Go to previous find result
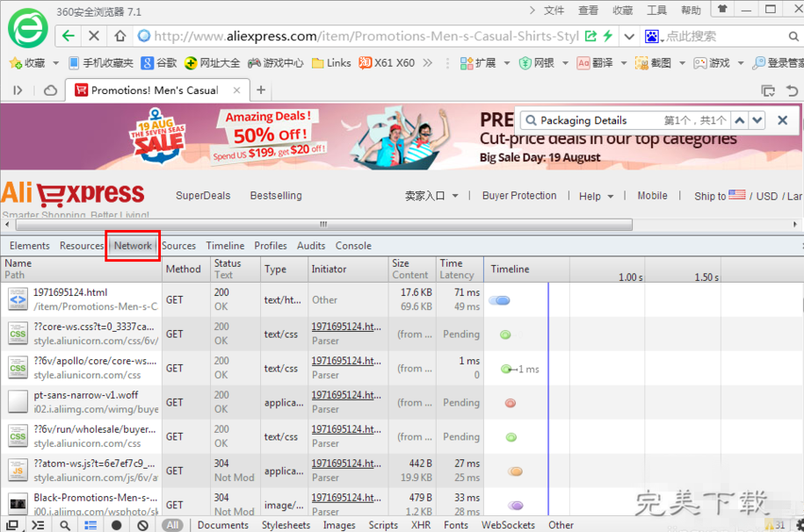Image resolution: width=804 pixels, height=532 pixels. click(739, 120)
